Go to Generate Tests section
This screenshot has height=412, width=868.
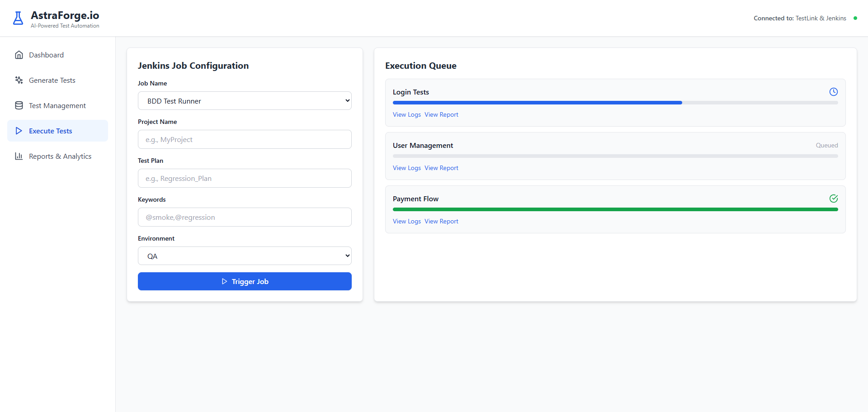pos(57,80)
